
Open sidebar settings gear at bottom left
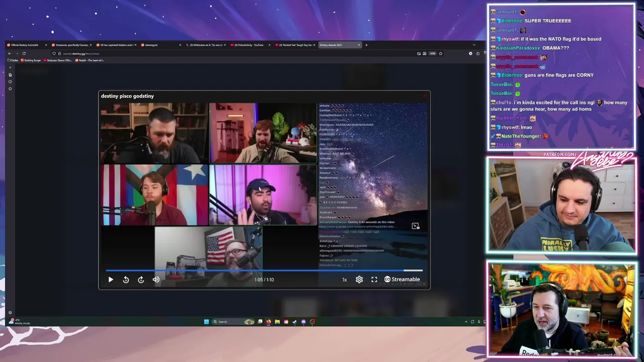click(10, 313)
